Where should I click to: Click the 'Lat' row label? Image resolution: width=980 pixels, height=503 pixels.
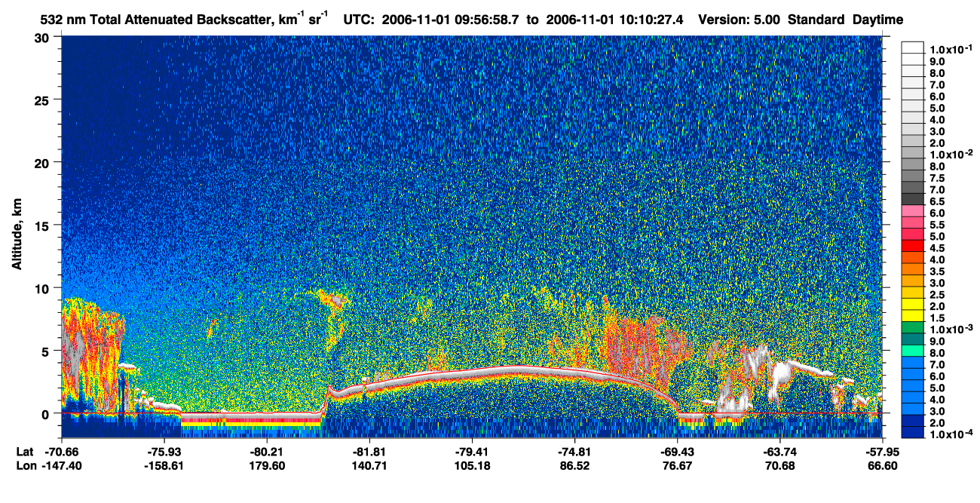tap(24, 452)
